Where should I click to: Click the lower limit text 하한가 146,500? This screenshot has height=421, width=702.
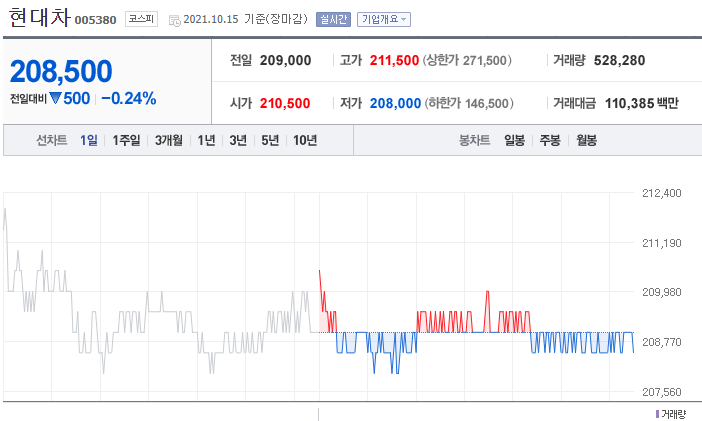(x=469, y=103)
